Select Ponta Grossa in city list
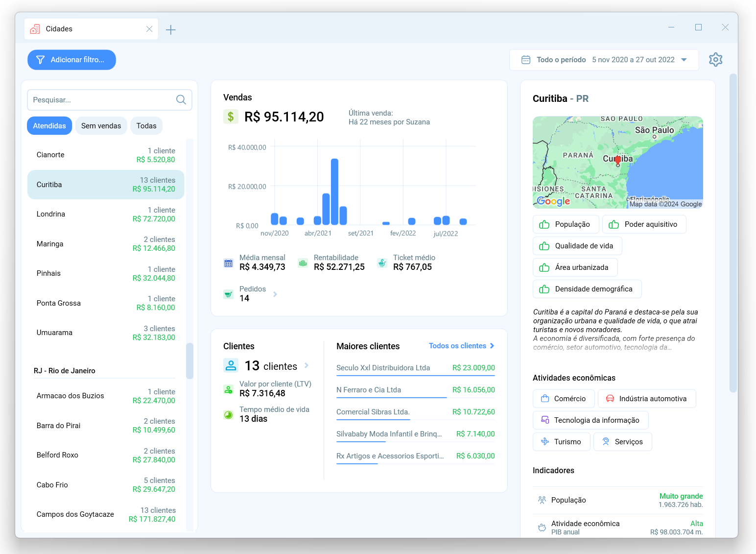Image resolution: width=756 pixels, height=554 pixels. 106,303
